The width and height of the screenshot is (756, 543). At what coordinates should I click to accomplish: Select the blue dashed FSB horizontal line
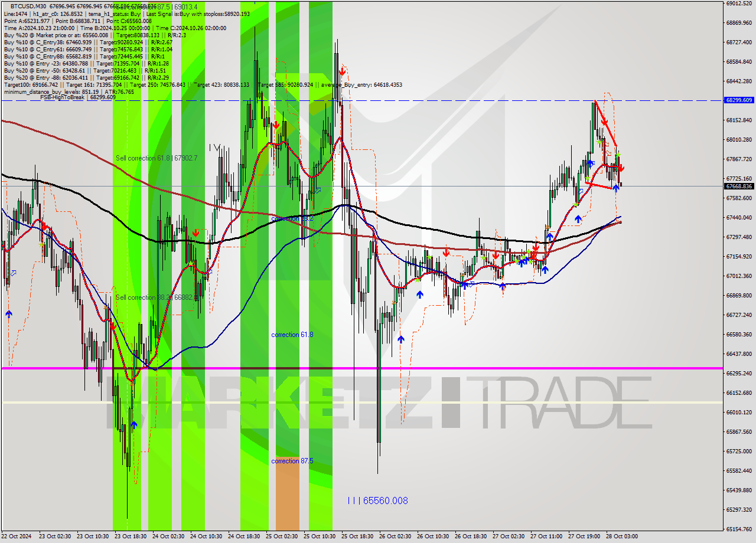361,100
